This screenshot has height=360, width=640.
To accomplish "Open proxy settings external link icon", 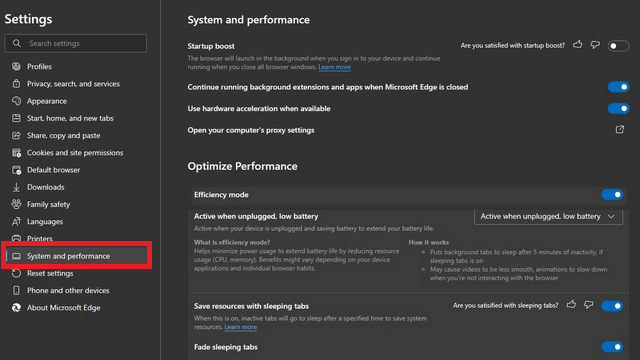I will 620,130.
